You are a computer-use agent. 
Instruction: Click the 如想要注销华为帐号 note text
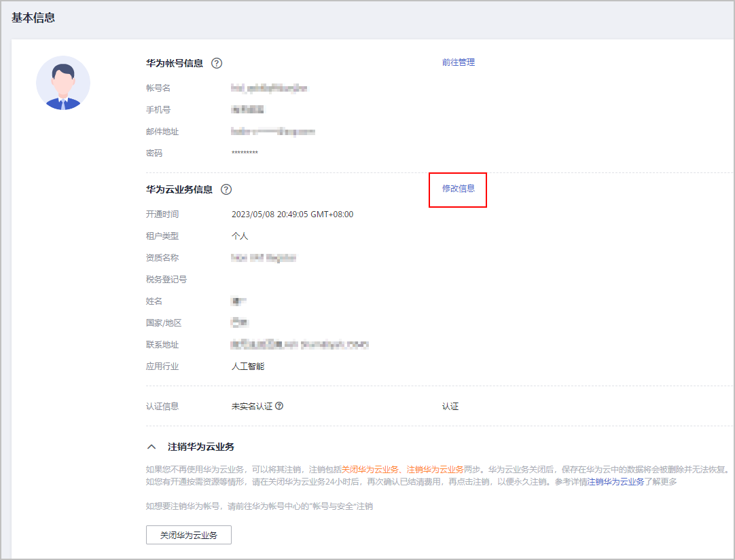[x=259, y=506]
